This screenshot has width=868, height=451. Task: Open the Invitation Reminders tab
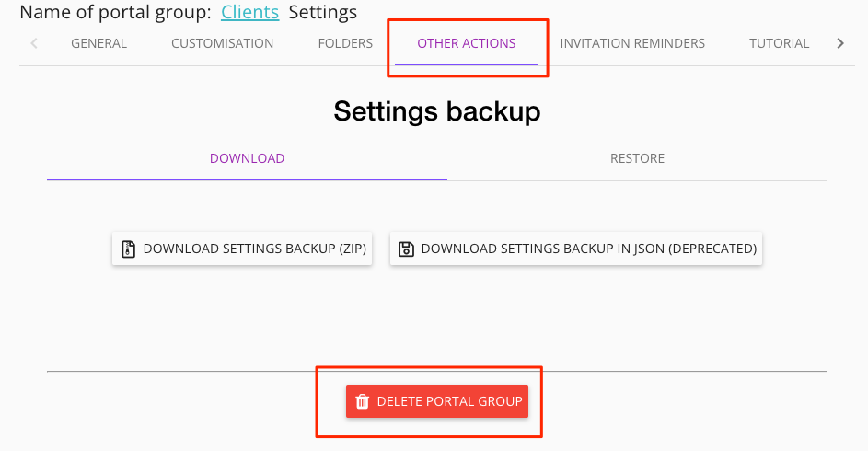click(x=632, y=43)
